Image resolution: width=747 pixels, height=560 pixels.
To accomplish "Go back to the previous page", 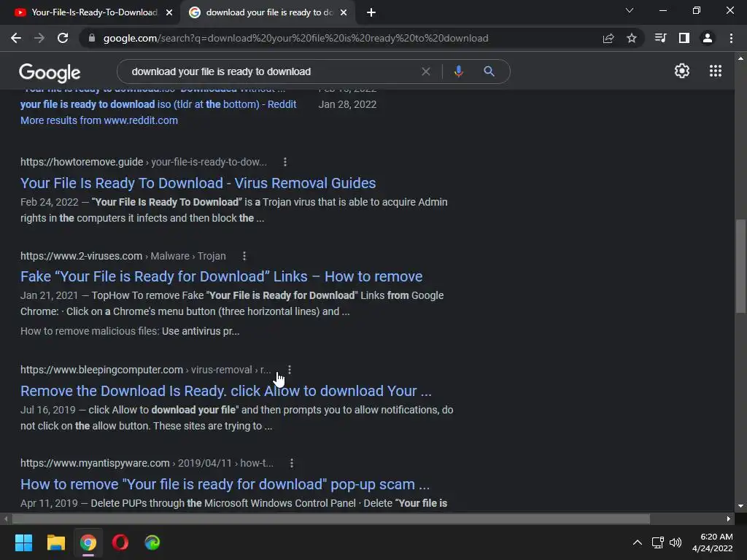I will tap(16, 38).
